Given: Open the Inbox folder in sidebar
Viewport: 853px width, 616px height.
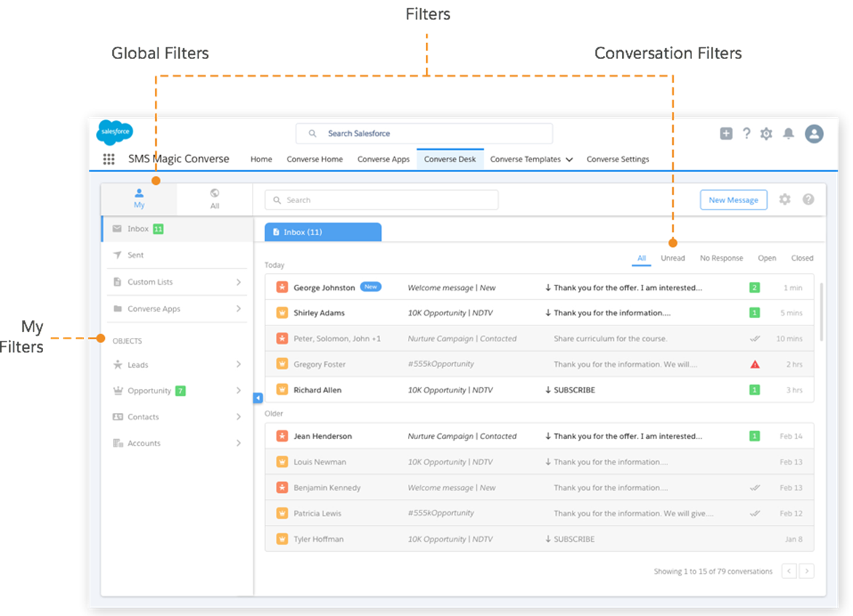Looking at the screenshot, I should coord(177,229).
